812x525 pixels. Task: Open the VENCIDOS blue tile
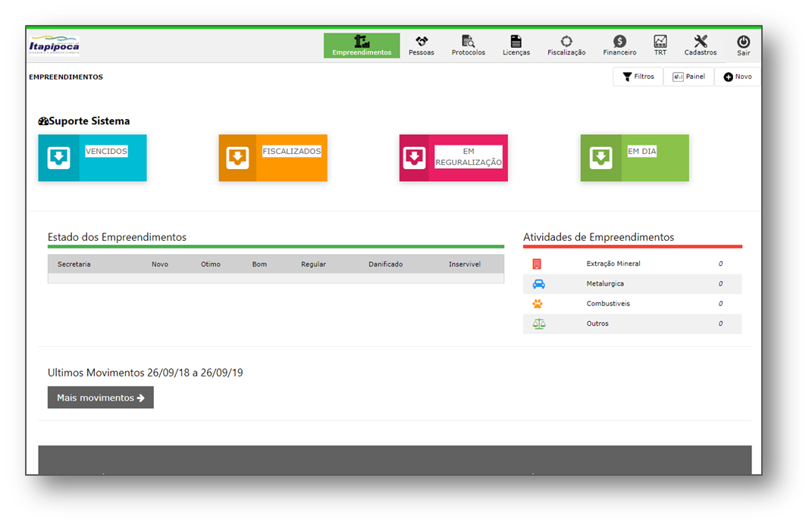[x=92, y=158]
